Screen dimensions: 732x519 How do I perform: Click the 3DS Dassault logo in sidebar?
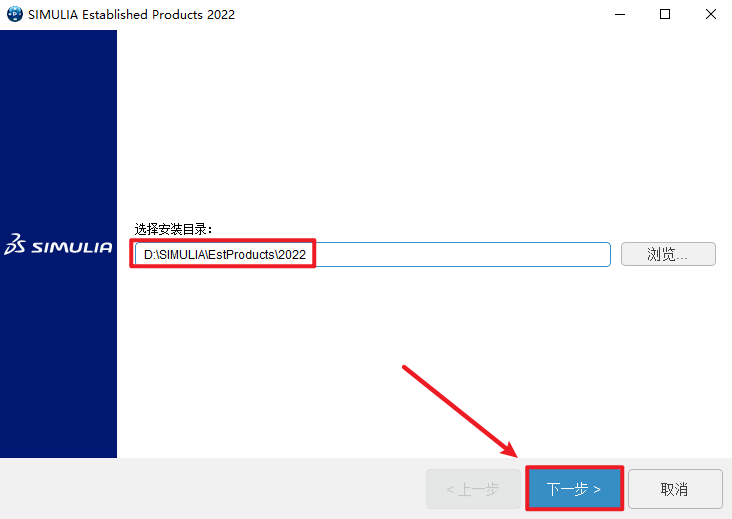tap(14, 244)
